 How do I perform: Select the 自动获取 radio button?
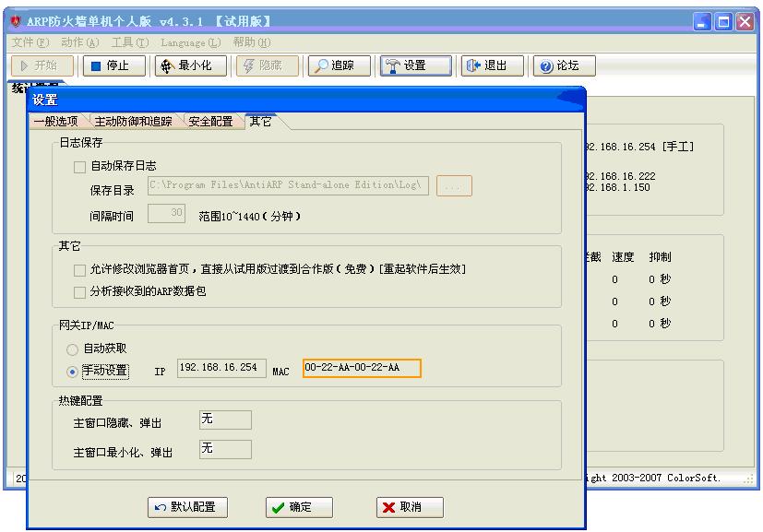tap(72, 349)
